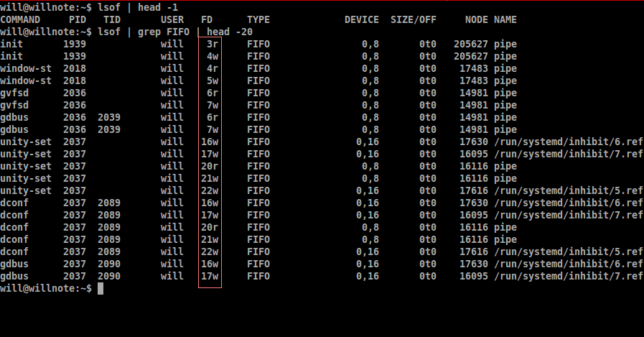Click the NAME column header
Screen dimensions: 644x337
tap(505, 19)
